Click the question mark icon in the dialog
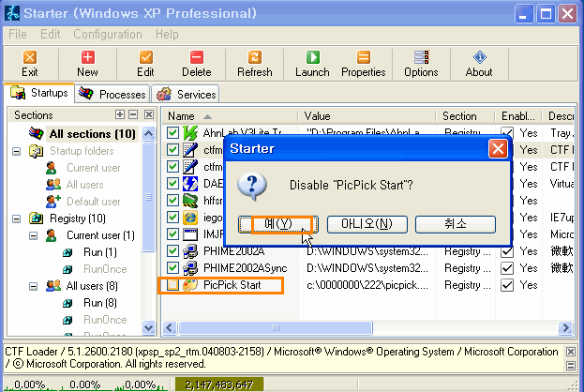This screenshot has height=392, width=584. coord(252,187)
